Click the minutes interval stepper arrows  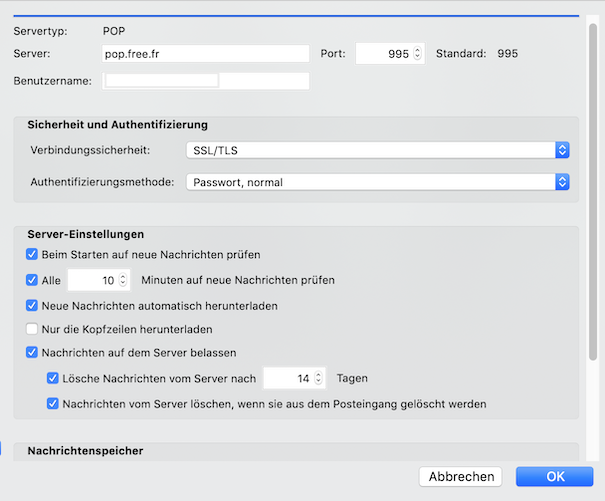click(x=123, y=280)
